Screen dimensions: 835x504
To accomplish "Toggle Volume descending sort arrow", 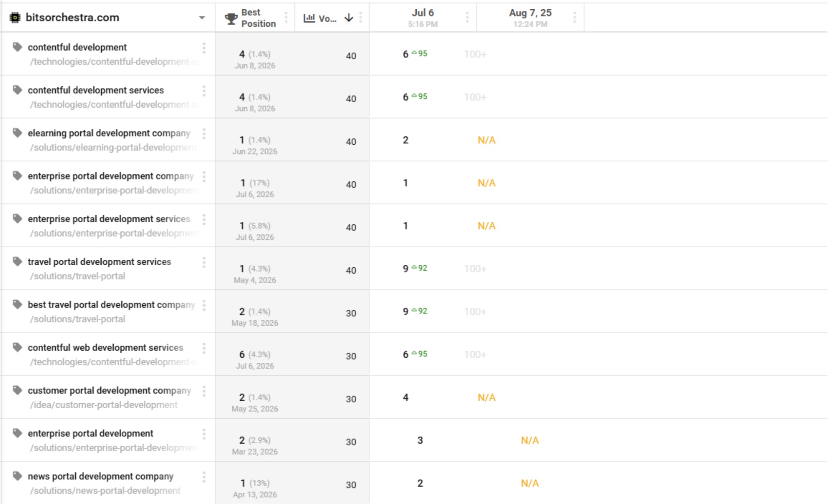I will (349, 18).
